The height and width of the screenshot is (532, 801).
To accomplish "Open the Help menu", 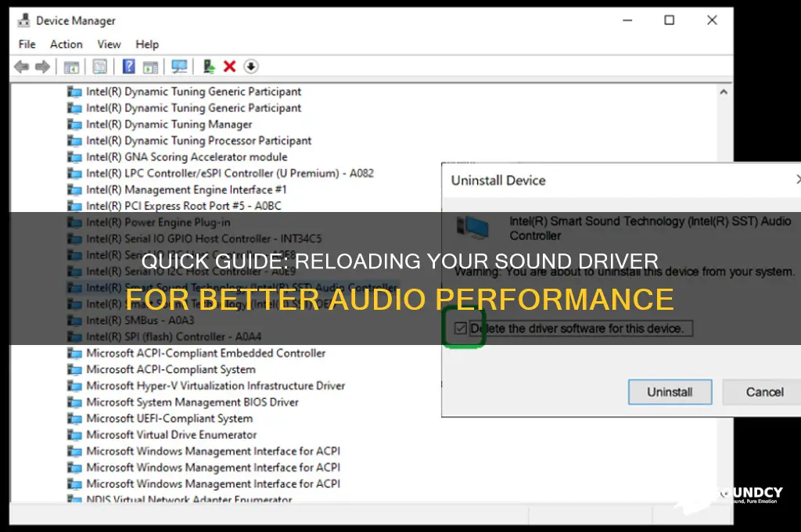I will (x=147, y=45).
